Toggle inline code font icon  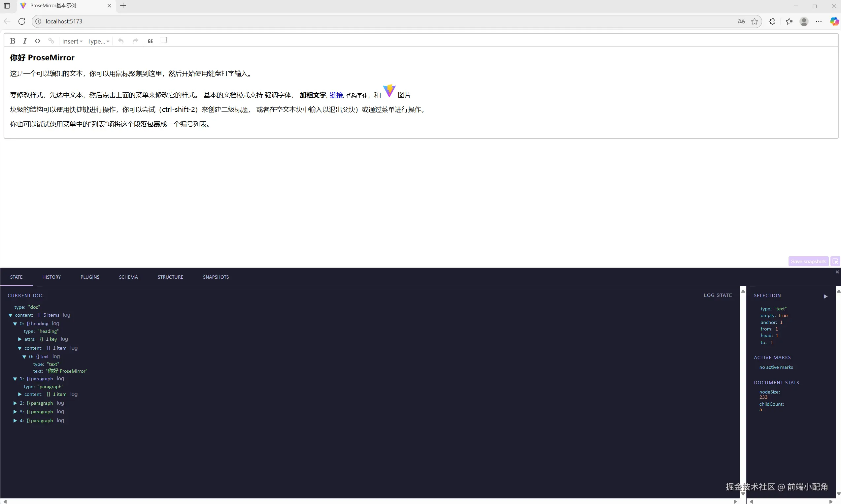(38, 41)
